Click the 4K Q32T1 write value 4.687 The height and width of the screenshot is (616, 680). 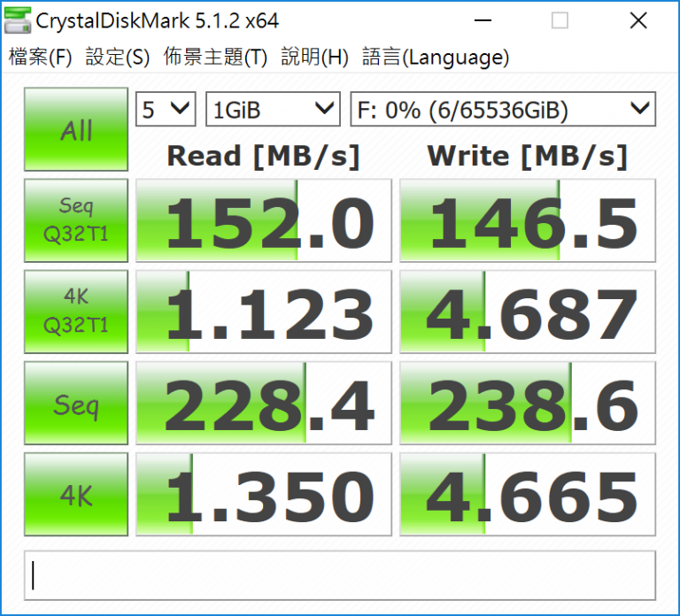coord(528,312)
